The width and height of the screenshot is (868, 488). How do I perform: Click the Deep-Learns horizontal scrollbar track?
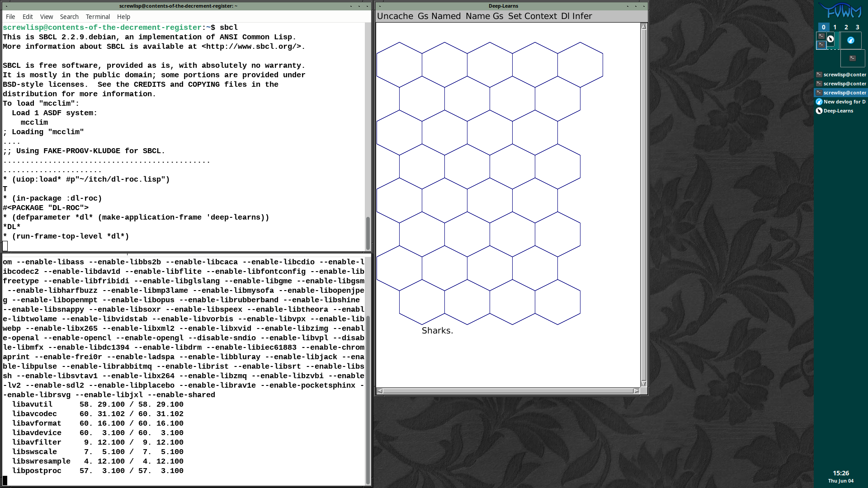click(508, 391)
